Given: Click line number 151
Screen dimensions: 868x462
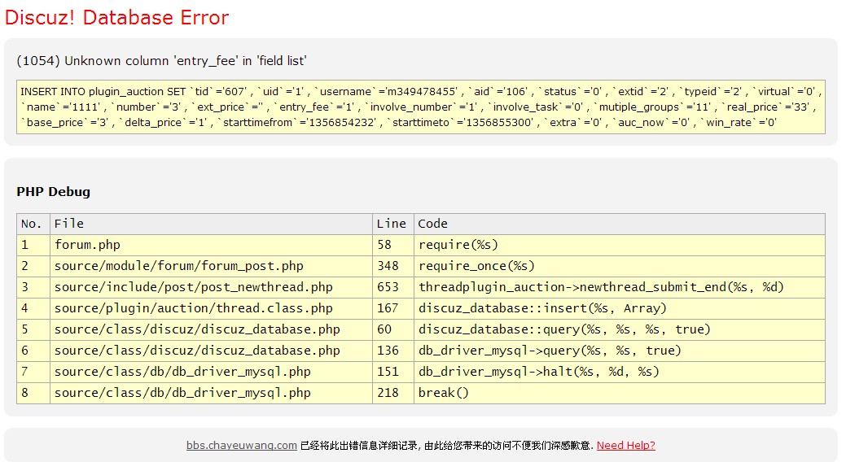Looking at the screenshot, I should 393,372.
